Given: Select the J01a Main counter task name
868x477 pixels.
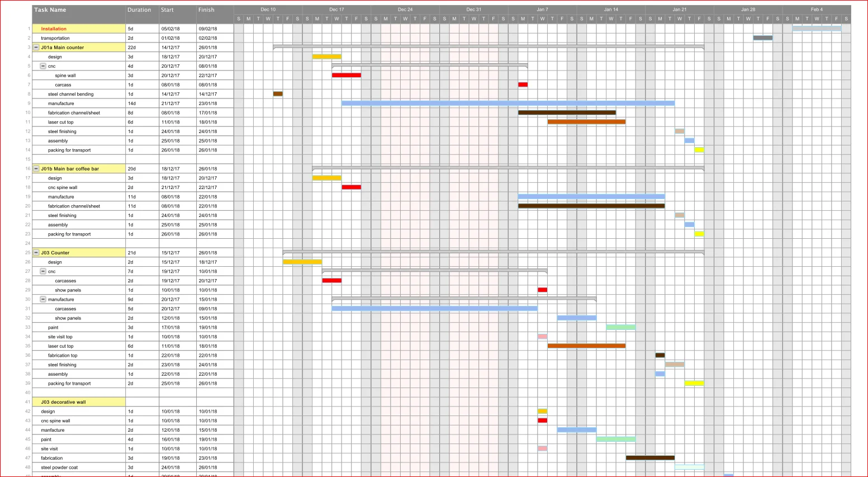Looking at the screenshot, I should point(63,48).
